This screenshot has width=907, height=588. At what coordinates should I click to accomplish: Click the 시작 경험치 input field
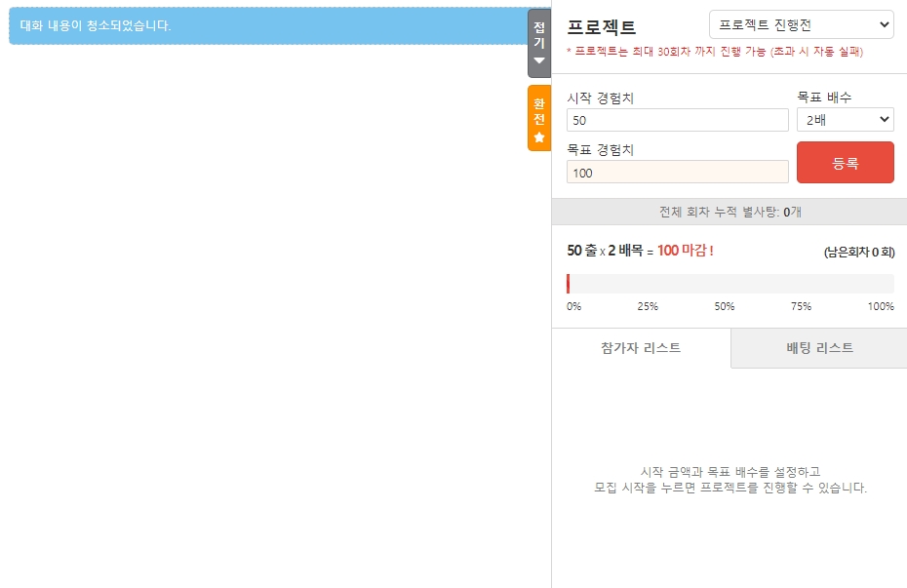pos(678,120)
